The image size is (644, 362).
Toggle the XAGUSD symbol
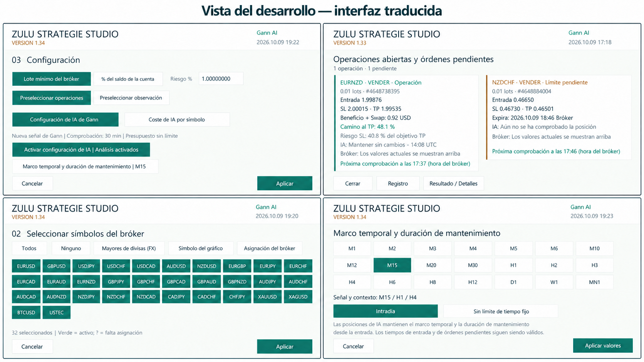(298, 297)
